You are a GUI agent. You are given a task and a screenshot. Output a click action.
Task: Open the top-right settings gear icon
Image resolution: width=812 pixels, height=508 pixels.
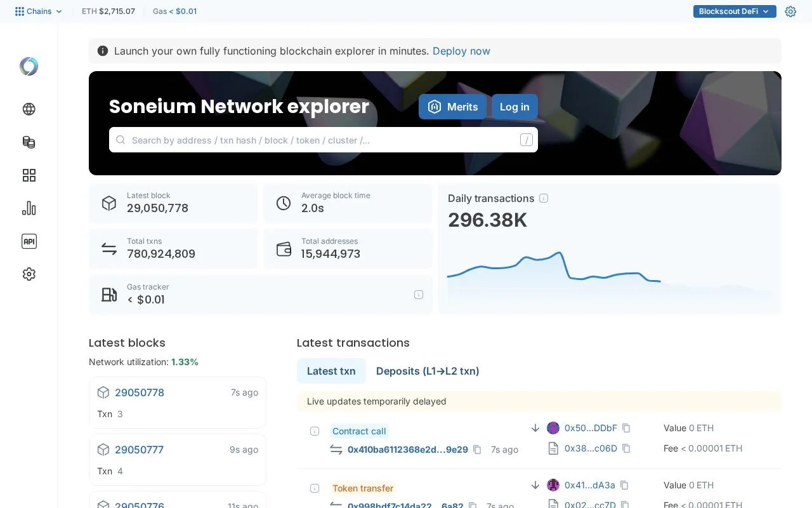(x=790, y=11)
